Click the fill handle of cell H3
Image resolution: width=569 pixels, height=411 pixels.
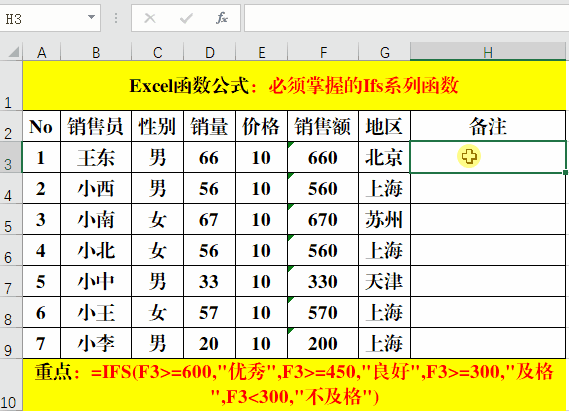click(x=566, y=173)
